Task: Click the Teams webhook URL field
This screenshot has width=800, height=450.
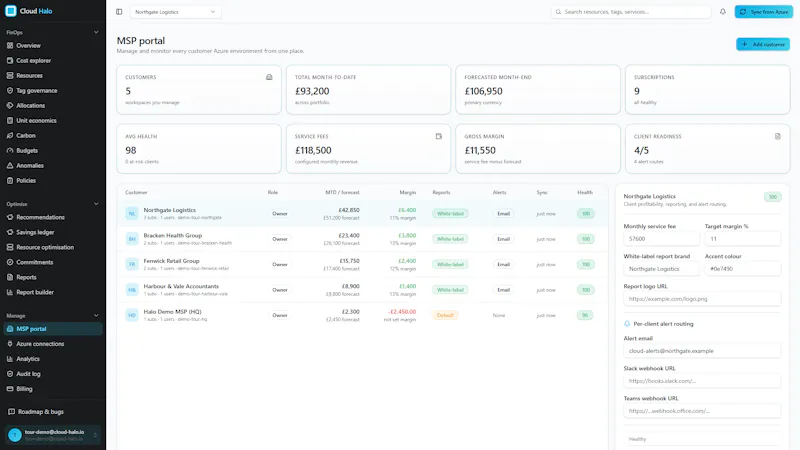Action: pos(702,411)
